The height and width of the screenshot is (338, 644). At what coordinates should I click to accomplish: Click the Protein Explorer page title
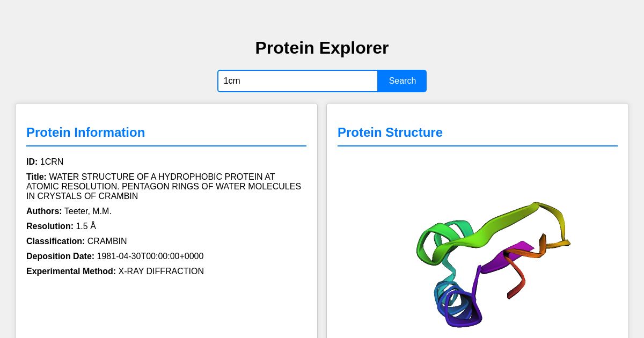[x=322, y=48]
